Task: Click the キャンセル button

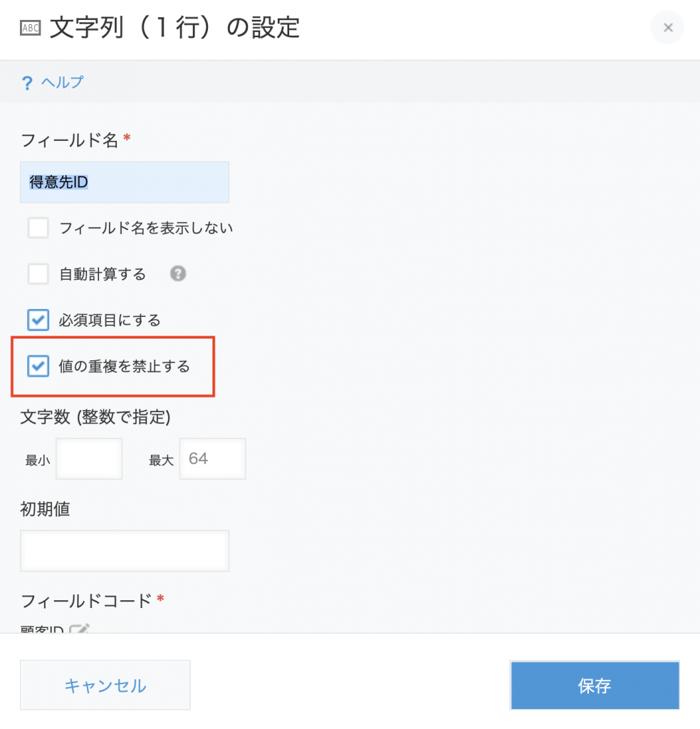Action: point(105,685)
